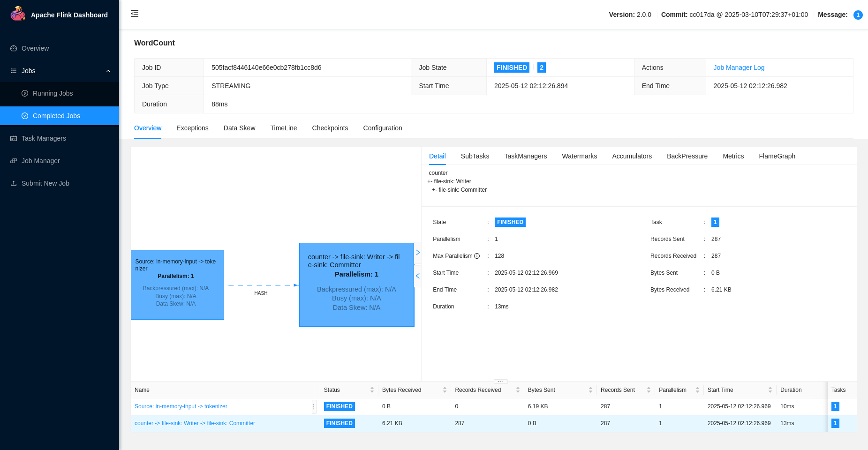868x450 pixels.
Task: Click the ellipsis panel resize handle
Action: (x=501, y=381)
